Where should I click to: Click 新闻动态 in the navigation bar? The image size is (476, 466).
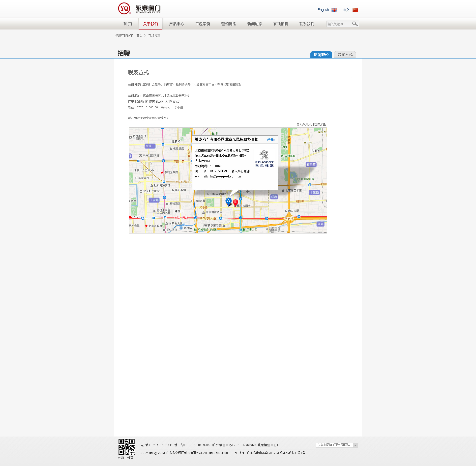255,24
